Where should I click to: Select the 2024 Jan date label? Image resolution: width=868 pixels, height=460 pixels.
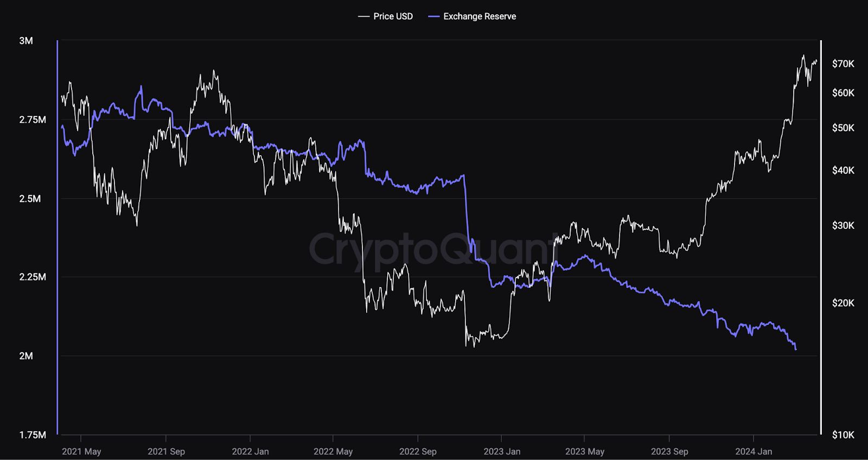[x=754, y=451]
